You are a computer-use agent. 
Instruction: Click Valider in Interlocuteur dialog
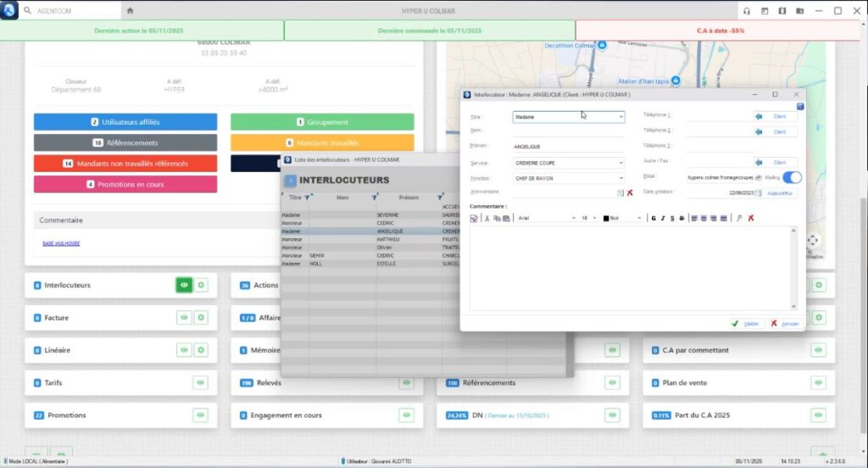point(746,324)
